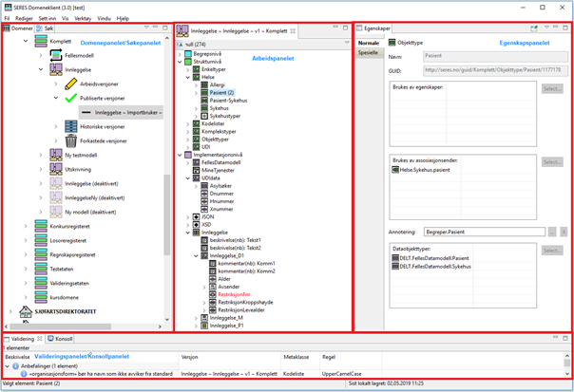Click the Sykehustyper icon
The width and height of the screenshot is (574, 392).
tap(204, 116)
